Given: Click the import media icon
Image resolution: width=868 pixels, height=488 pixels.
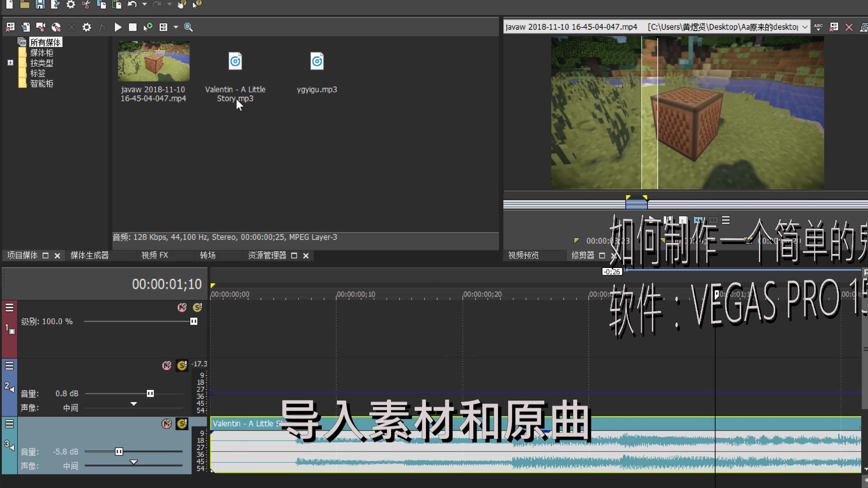Looking at the screenshot, I should click(25, 27).
